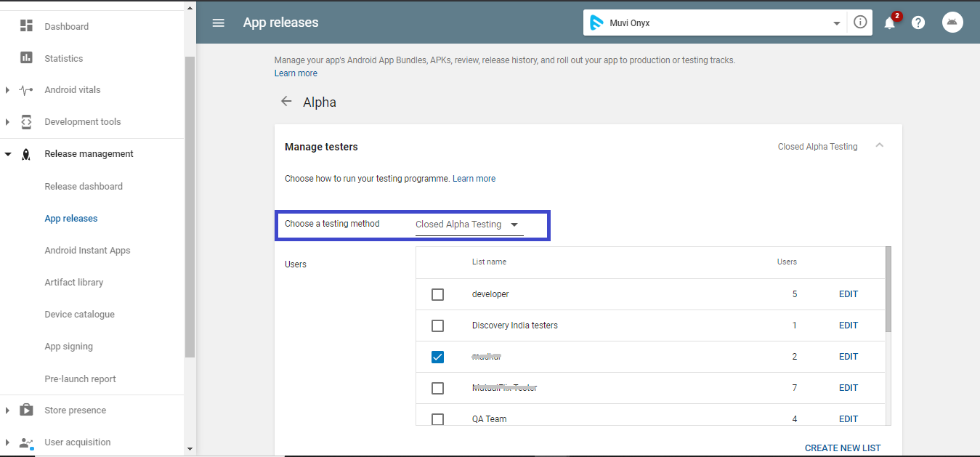Check the developer list checkbox
This screenshot has width=980, height=457.
coord(437,294)
